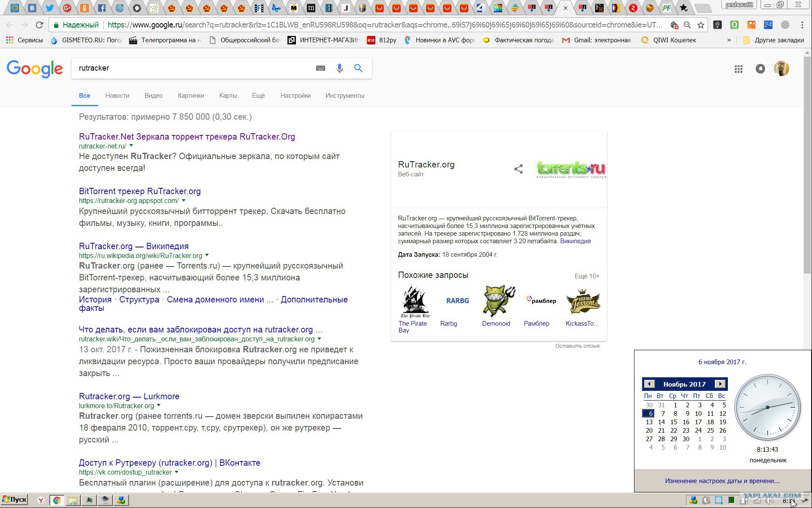Open the Google apps grid
812x508 pixels.
[x=738, y=69]
